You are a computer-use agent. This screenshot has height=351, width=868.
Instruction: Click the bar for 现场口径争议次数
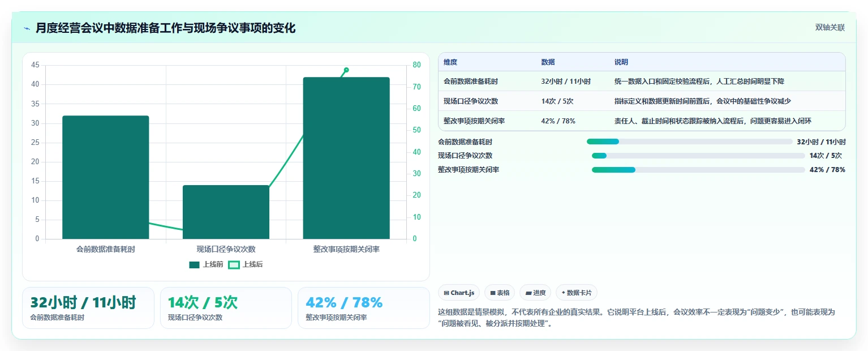tap(226, 212)
